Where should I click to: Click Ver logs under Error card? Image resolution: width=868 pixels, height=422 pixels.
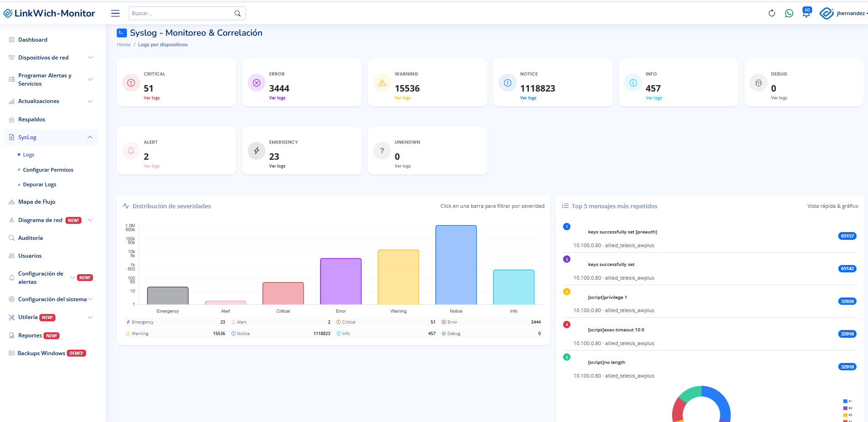(277, 98)
